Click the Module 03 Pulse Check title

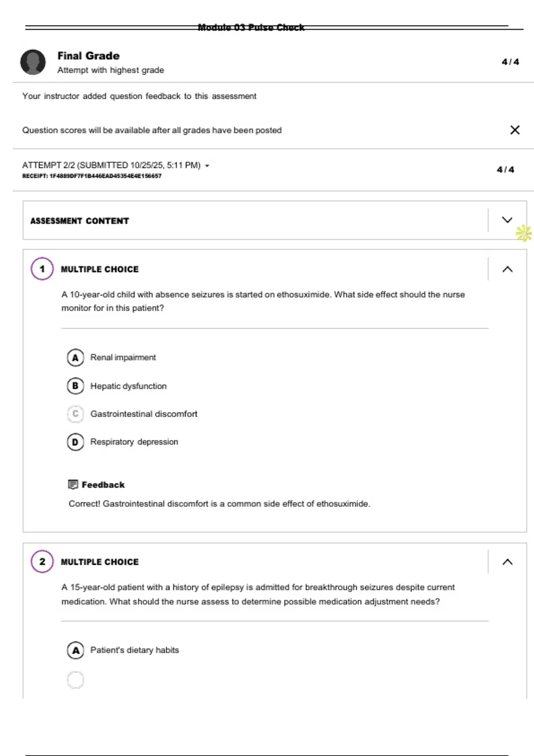(x=251, y=28)
